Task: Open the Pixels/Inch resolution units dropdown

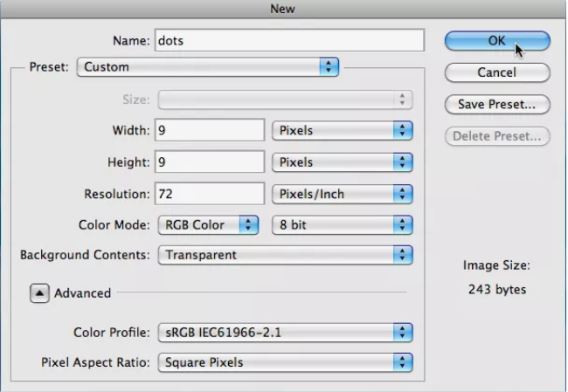Action: tap(343, 194)
